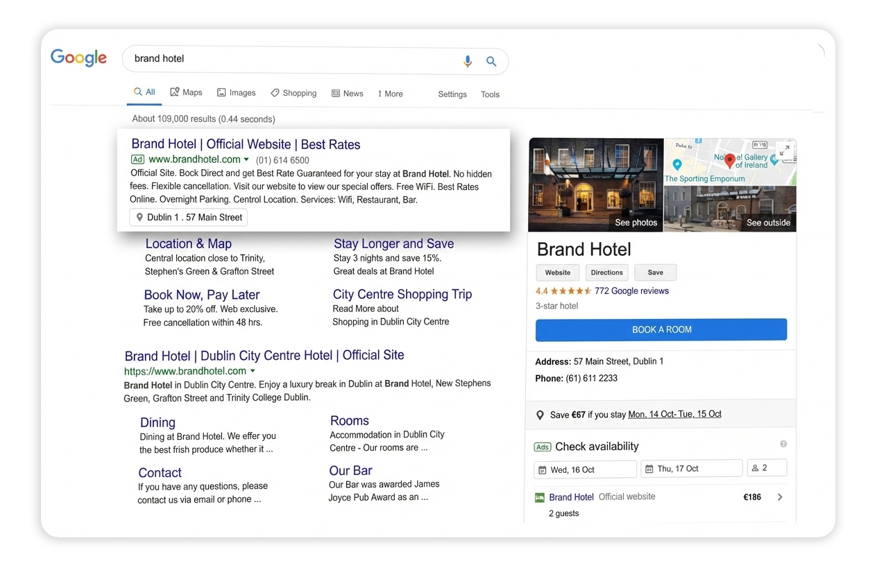Open the Tools menu

tap(490, 94)
